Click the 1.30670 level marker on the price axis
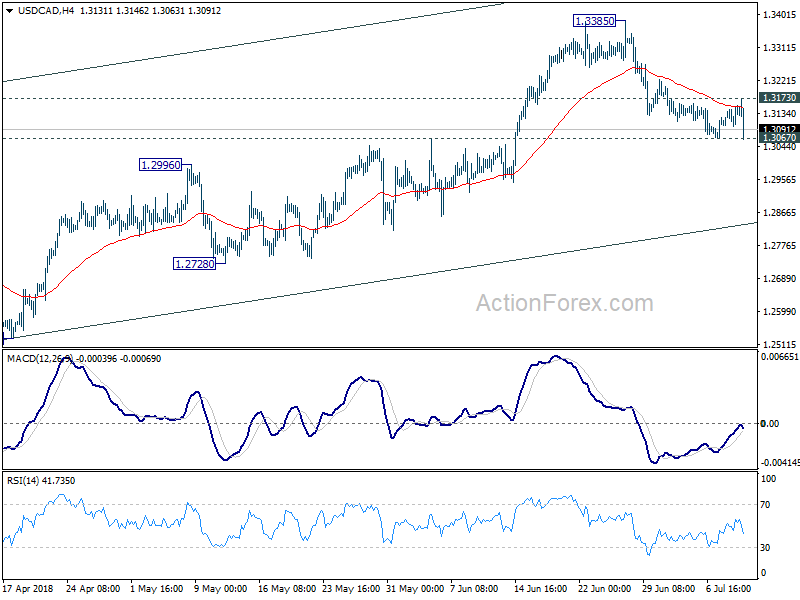This screenshot has height=600, width=800. (779, 138)
